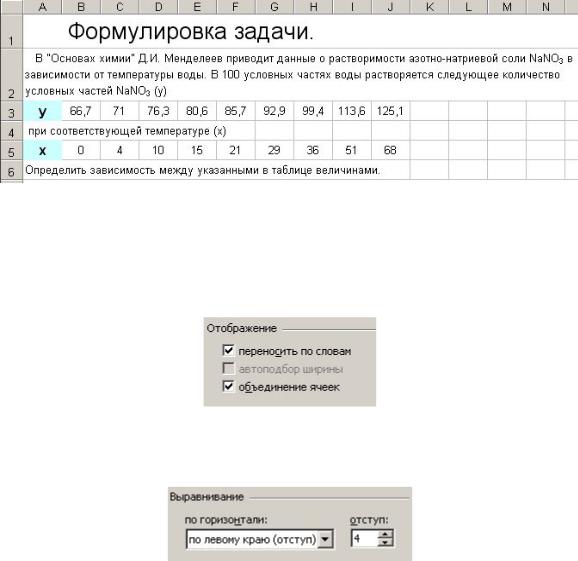Screen dimensions: 578x561
Task: Click cell with value 80,6
Action: pyautogui.click(x=197, y=111)
